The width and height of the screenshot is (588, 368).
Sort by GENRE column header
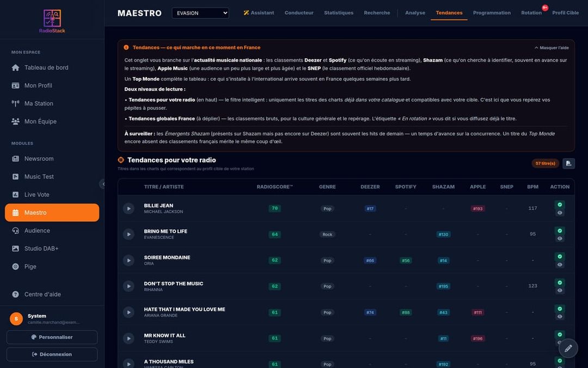click(327, 186)
